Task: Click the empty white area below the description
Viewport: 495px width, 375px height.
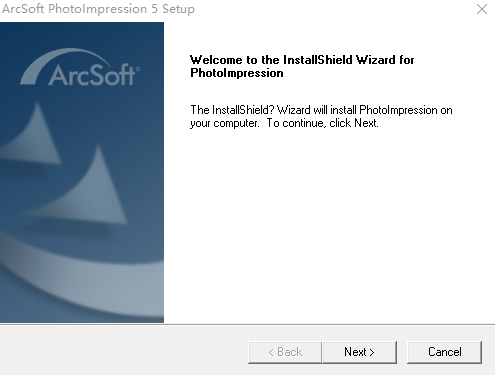Action: click(328, 227)
